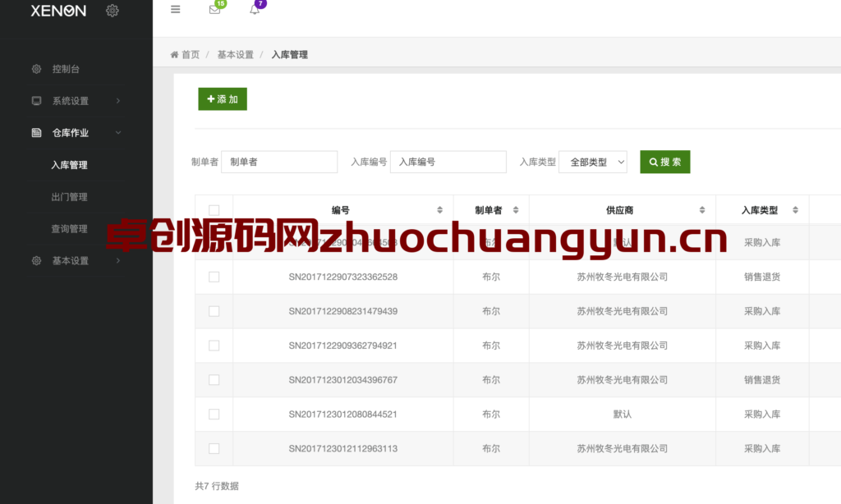841x504 pixels.
Task: Click the 基本设置 gear icon in sidebar
Action: (36, 260)
